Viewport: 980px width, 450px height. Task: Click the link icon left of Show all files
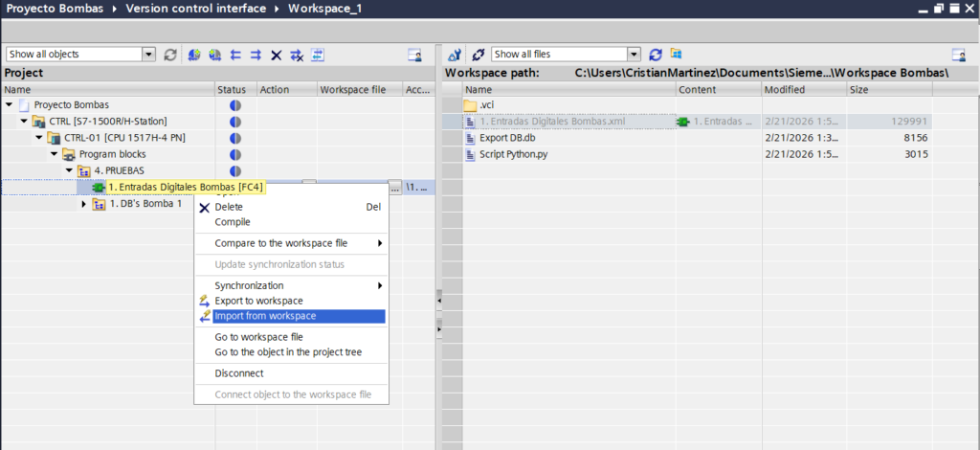478,55
